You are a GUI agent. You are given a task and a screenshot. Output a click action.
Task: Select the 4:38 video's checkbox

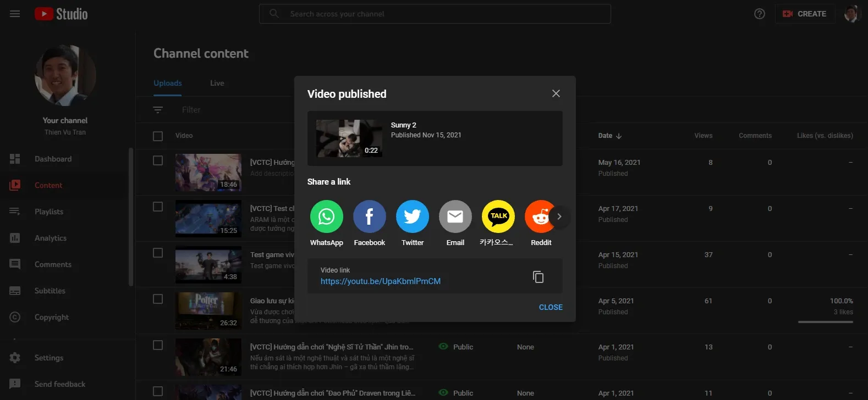(x=158, y=253)
